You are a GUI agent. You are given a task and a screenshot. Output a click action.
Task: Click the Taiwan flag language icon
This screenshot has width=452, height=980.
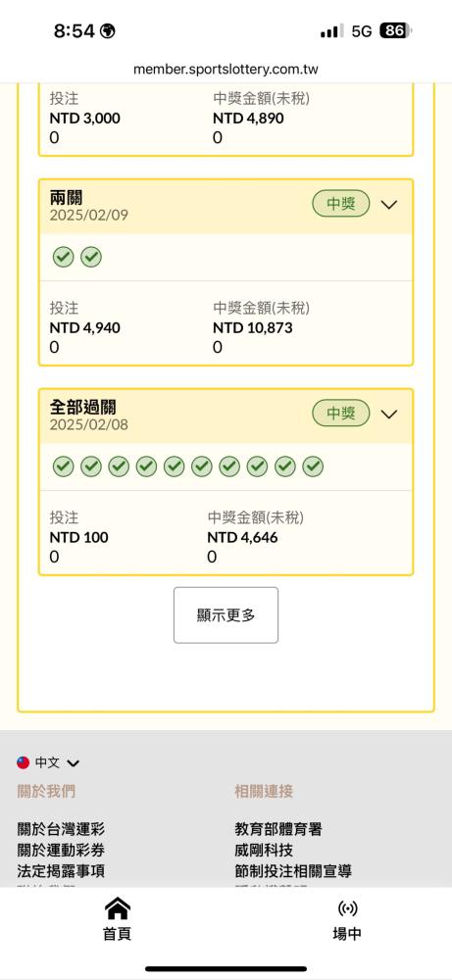pos(24,762)
